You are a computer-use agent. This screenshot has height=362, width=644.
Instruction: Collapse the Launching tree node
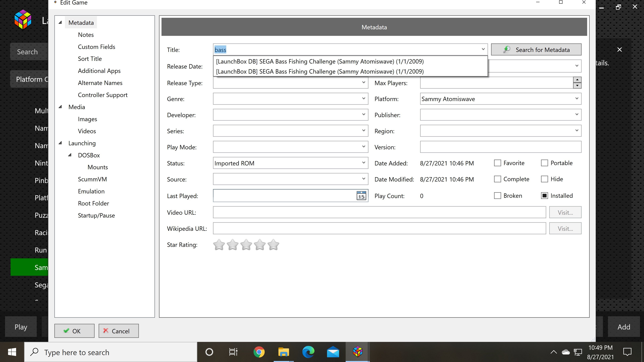point(60,143)
